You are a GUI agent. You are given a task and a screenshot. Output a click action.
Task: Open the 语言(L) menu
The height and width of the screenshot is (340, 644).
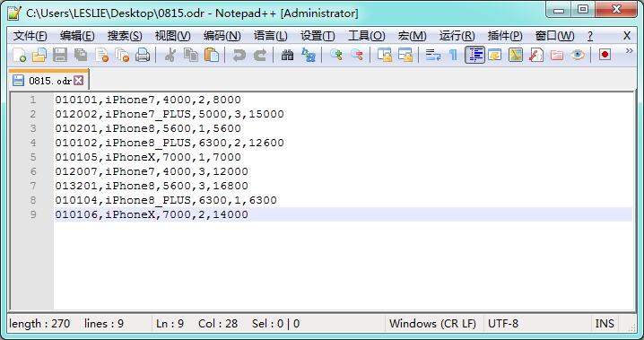click(270, 36)
